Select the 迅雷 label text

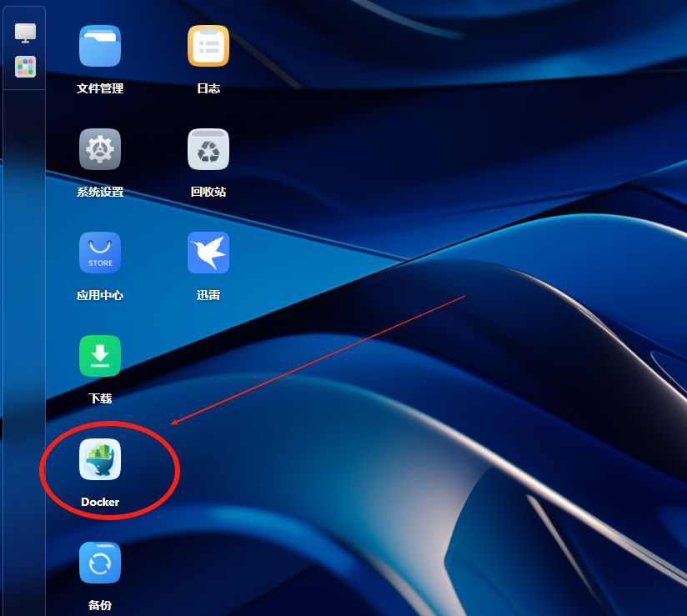point(208,295)
